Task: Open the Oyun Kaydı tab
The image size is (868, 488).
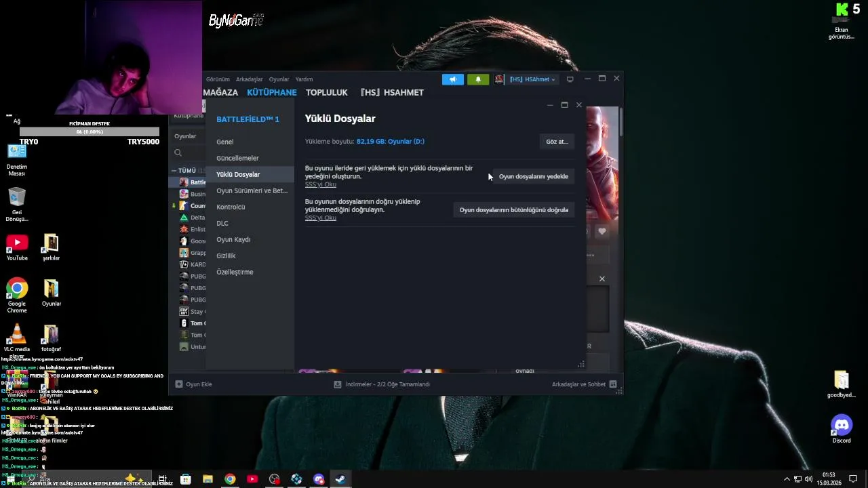Action: (250, 239)
